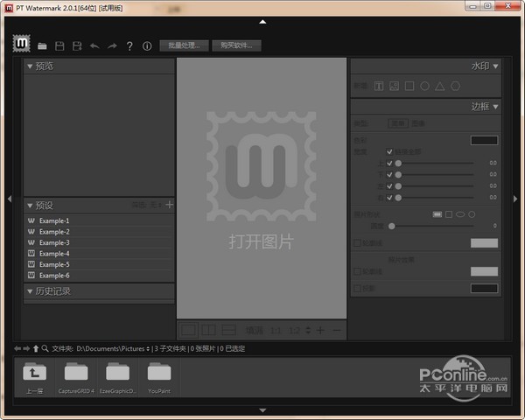Viewport: 525px width, 420px height.
Task: Collapse the 边框 border panel
Action: click(496, 107)
